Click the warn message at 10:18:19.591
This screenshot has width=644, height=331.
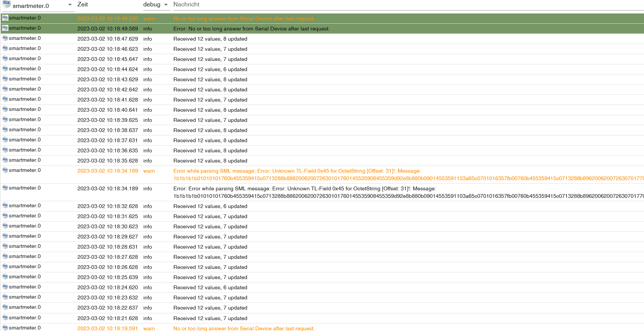click(244, 328)
